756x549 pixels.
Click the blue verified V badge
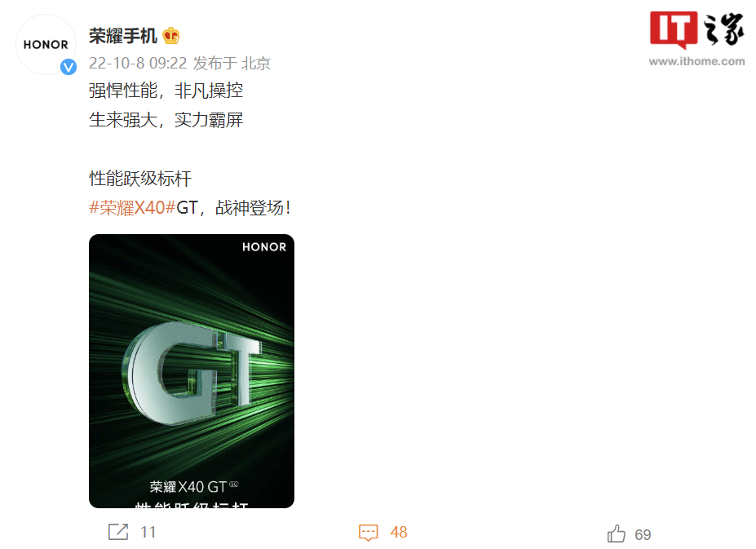point(69,67)
